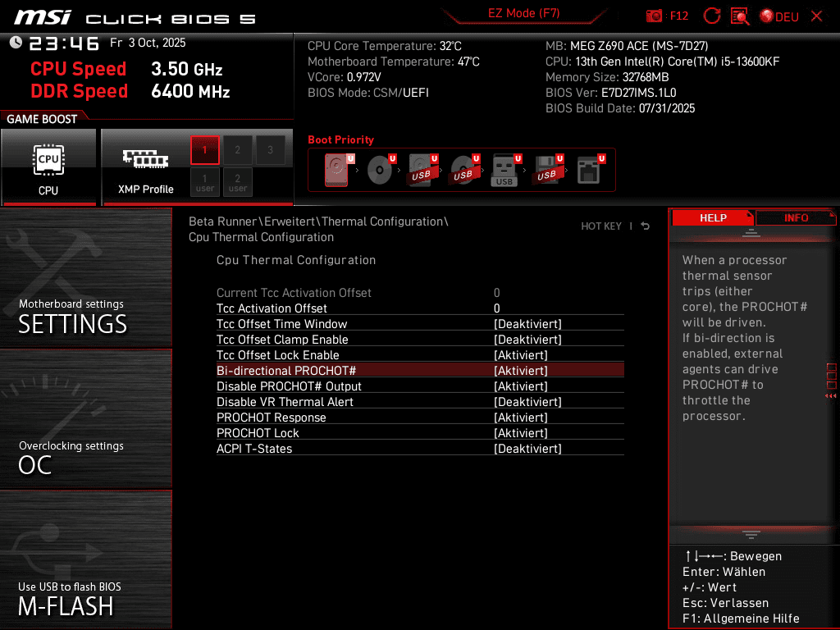This screenshot has width=840, height=630.
Task: Click the circular refresh icon in top bar
Action: coord(711,16)
